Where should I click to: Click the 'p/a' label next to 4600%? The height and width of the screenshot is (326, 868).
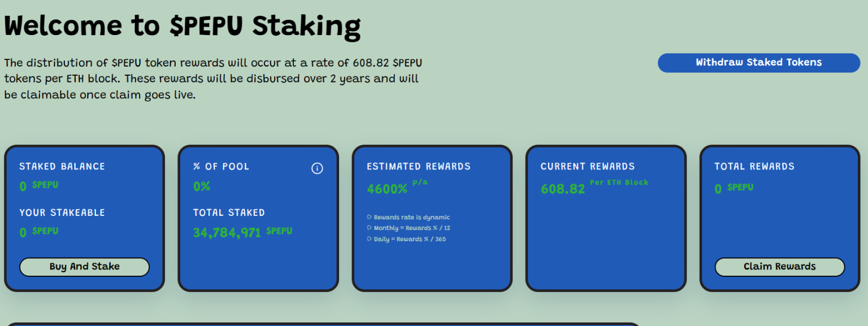tap(420, 182)
